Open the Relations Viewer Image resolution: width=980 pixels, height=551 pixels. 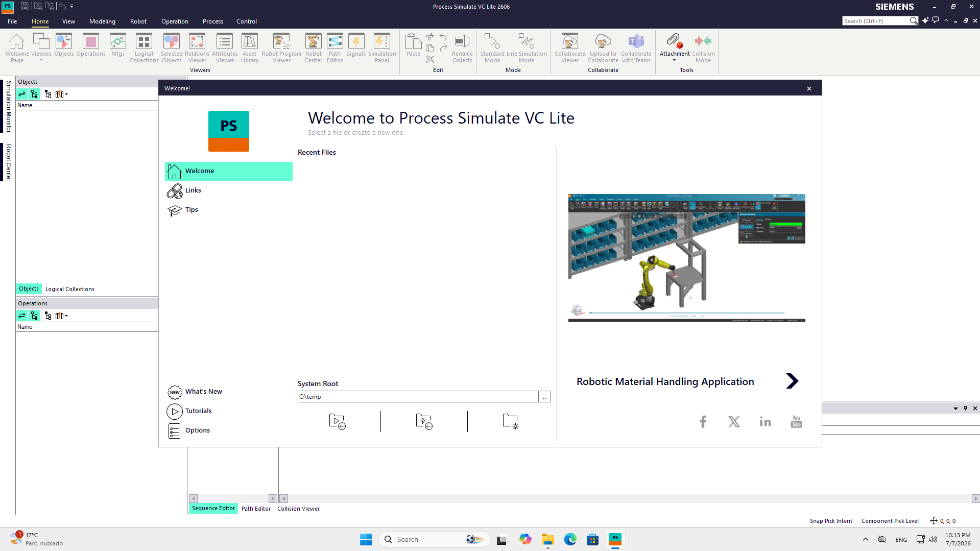[x=197, y=48]
